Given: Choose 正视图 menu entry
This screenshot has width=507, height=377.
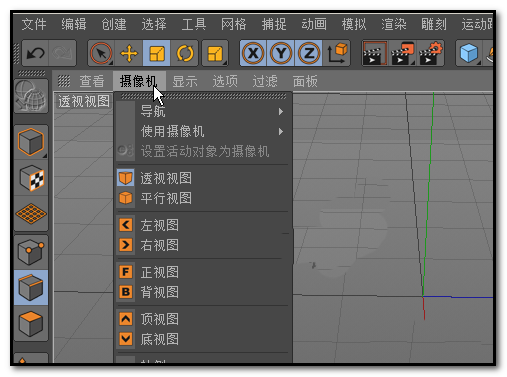Looking at the screenshot, I should pos(203,272).
